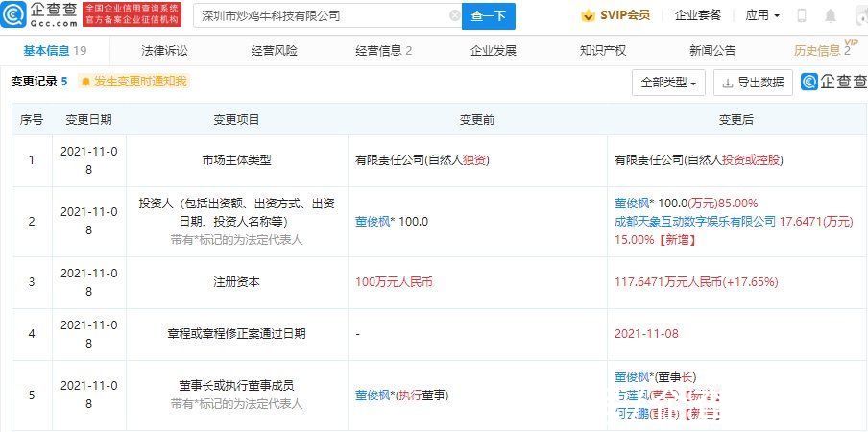This screenshot has width=868, height=432.
Task: Switch to 基本信息 tab
Action: point(55,51)
